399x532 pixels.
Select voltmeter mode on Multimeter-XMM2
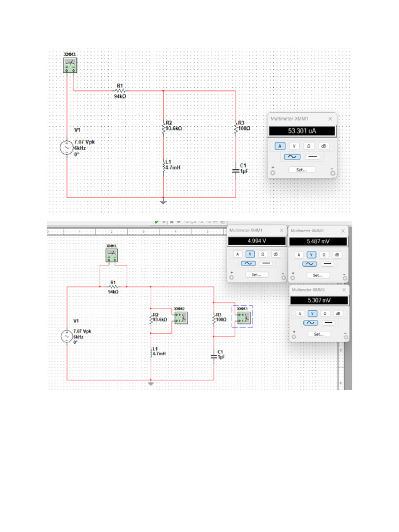[x=312, y=255]
